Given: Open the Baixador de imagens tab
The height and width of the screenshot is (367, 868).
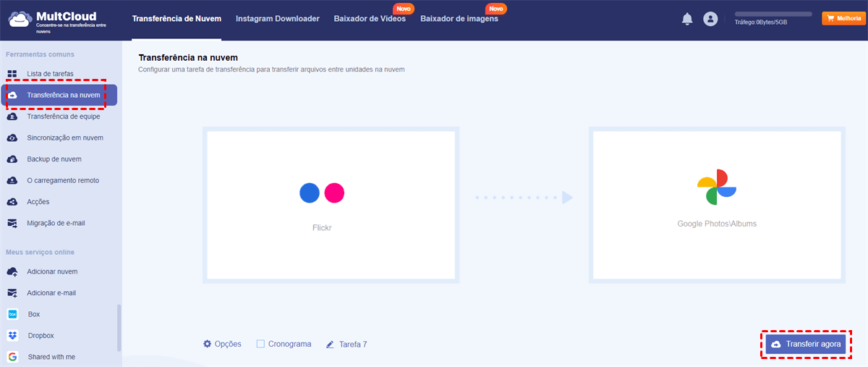Looking at the screenshot, I should pos(459,19).
